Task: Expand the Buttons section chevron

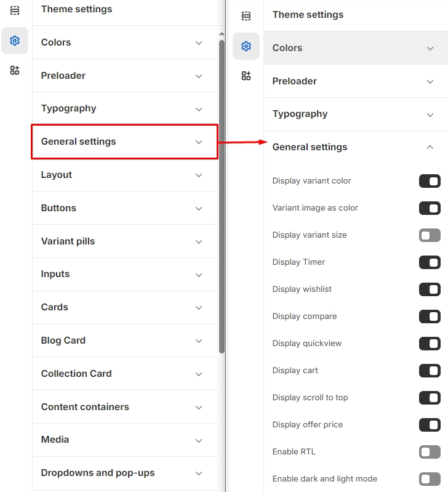Action: [x=199, y=209]
